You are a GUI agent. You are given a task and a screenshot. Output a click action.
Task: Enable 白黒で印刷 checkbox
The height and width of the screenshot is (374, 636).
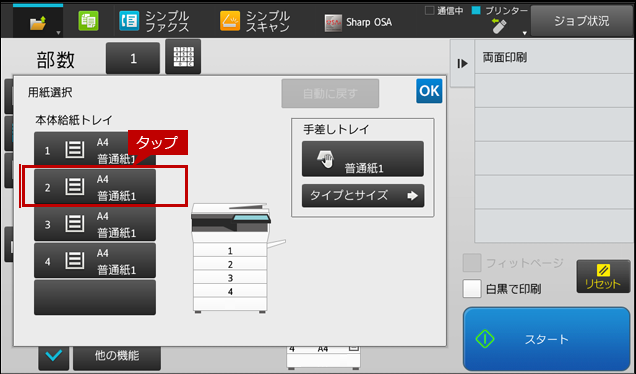click(472, 289)
